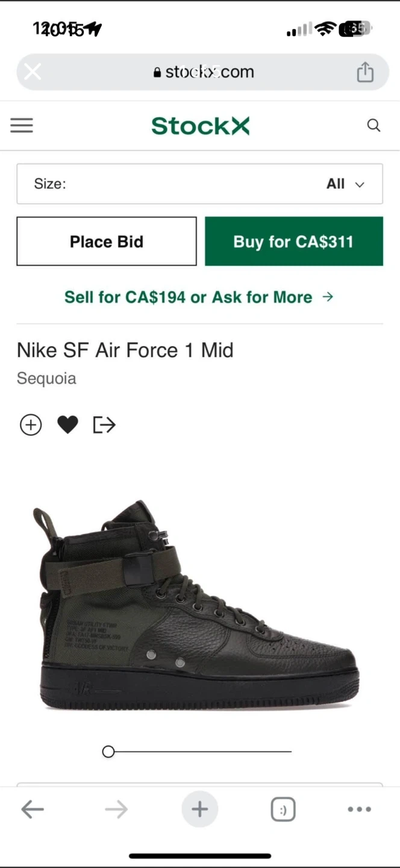Open a new tab with plus button
The width and height of the screenshot is (400, 868).
(x=199, y=810)
